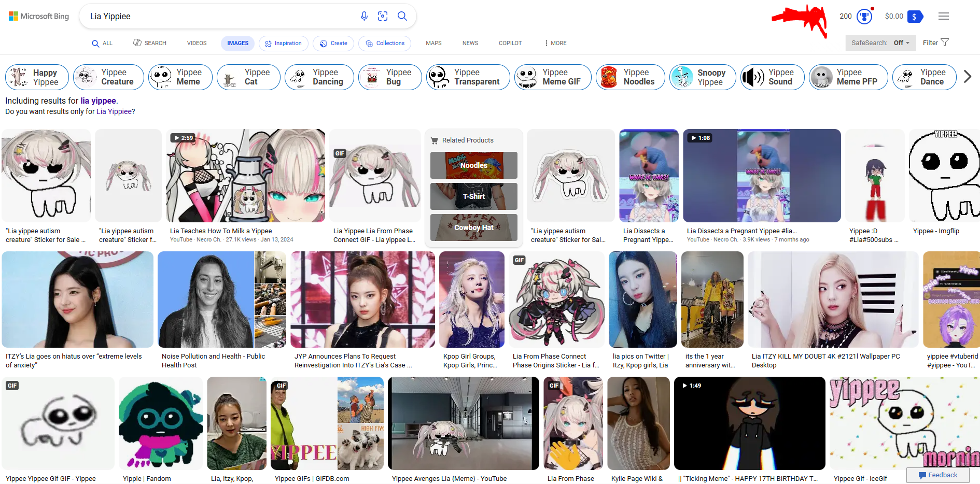
Task: Open the hamburger settings menu
Action: click(x=944, y=16)
